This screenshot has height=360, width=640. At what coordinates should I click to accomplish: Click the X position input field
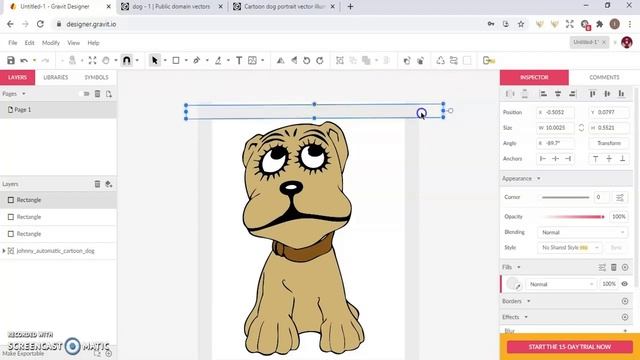pyautogui.click(x=556, y=112)
